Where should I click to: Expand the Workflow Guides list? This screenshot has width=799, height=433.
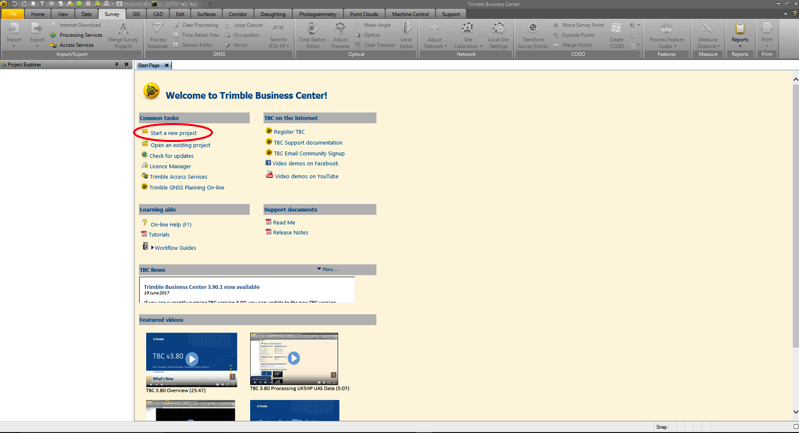(152, 248)
